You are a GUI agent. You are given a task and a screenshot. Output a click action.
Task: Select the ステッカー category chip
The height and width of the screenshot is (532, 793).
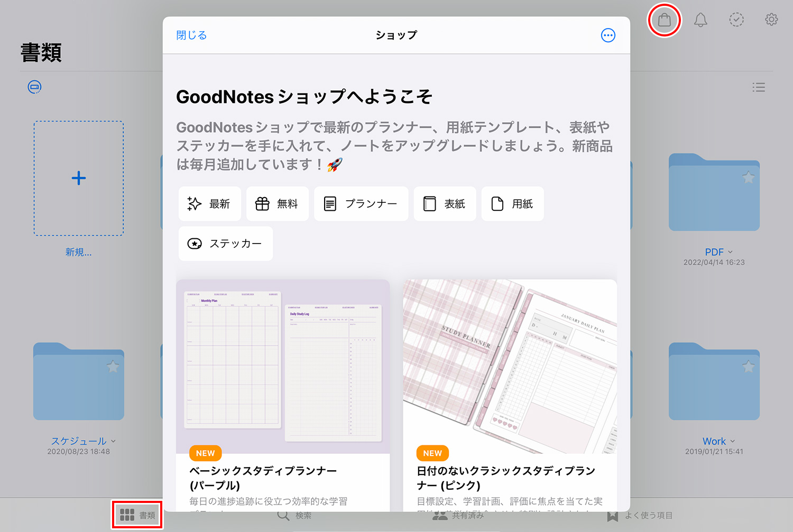coord(226,244)
